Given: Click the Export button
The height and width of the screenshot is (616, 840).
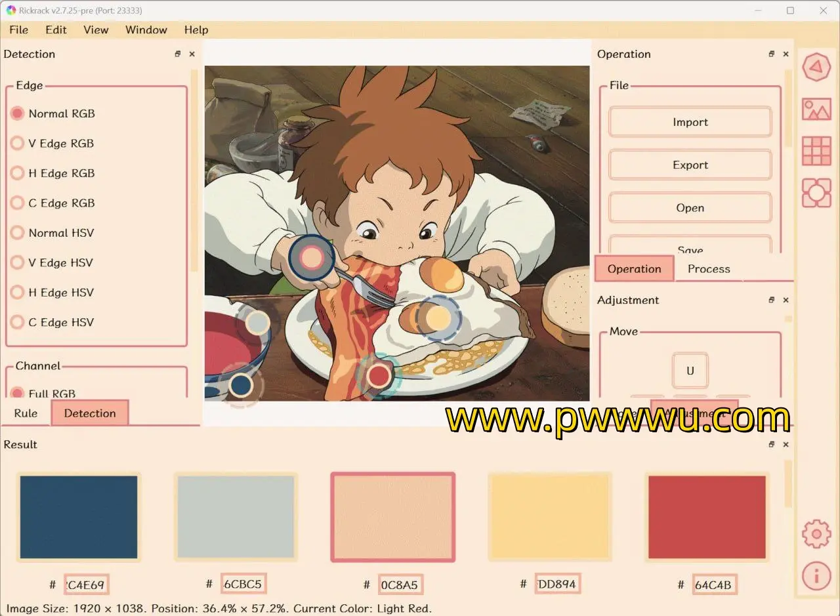Looking at the screenshot, I should click(690, 165).
